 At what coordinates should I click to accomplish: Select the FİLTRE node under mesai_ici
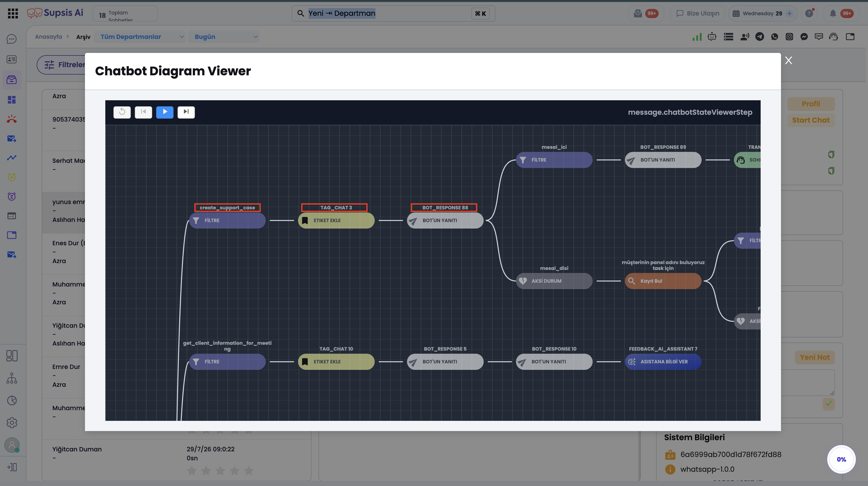(554, 160)
